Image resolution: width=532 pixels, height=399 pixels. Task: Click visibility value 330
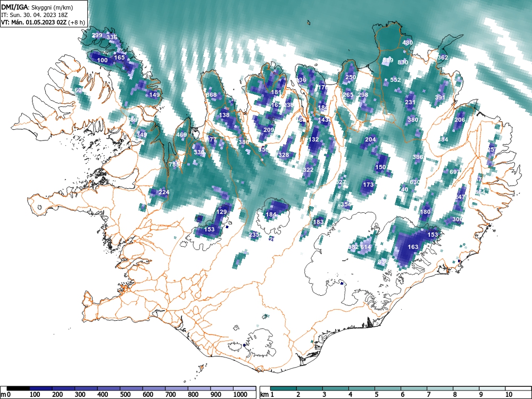pyautogui.click(x=199, y=152)
